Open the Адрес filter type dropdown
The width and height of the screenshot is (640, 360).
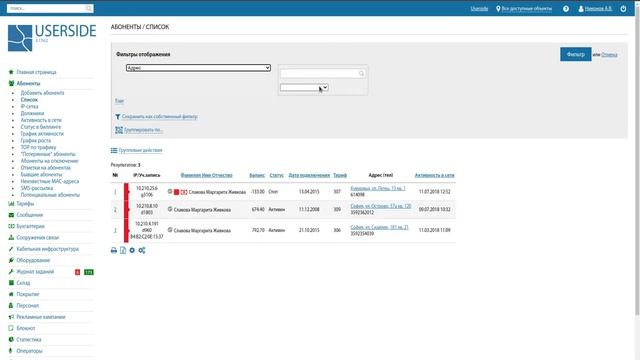198,68
